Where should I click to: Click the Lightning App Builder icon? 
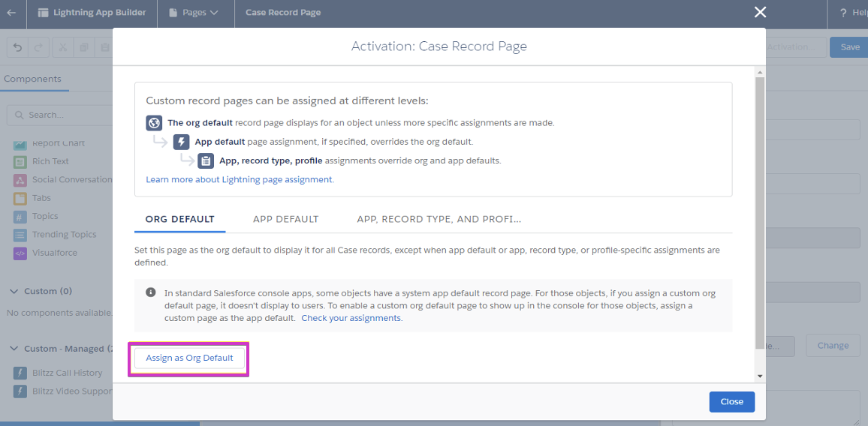coord(44,12)
